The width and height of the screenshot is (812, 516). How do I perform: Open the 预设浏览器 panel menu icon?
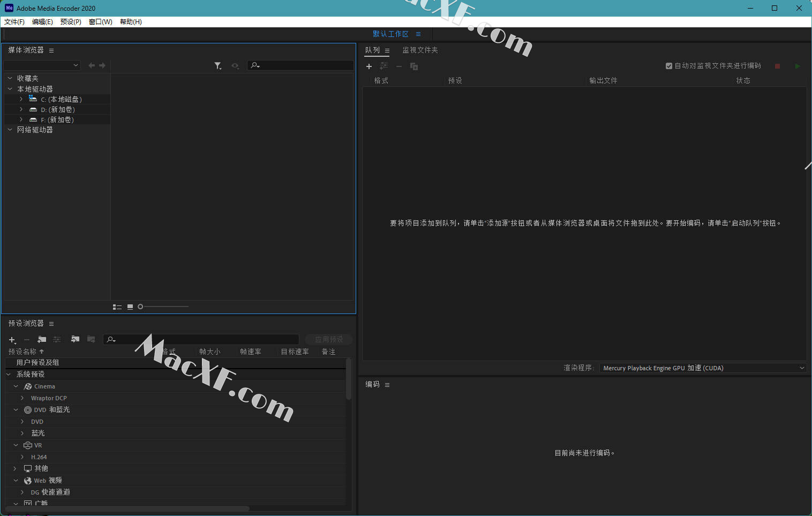51,324
